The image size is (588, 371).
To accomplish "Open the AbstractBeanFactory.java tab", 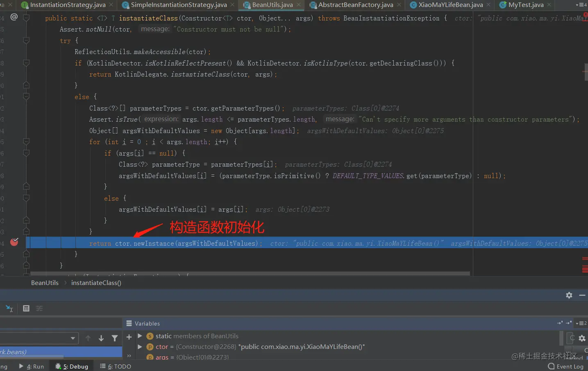I will click(x=356, y=5).
